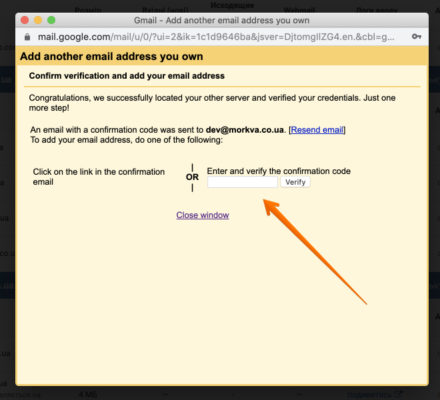Click the 'Click on the link' instruction text
Screen dimensions: 440x400
coord(99,177)
